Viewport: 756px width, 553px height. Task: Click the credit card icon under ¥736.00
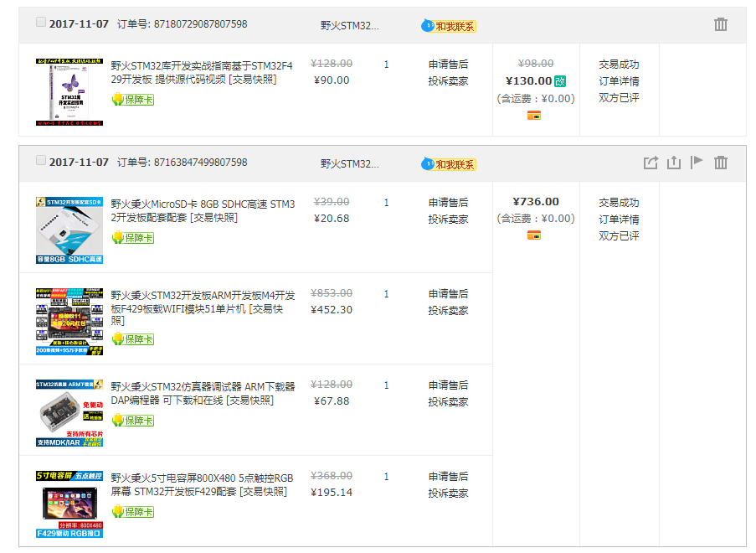coord(534,235)
